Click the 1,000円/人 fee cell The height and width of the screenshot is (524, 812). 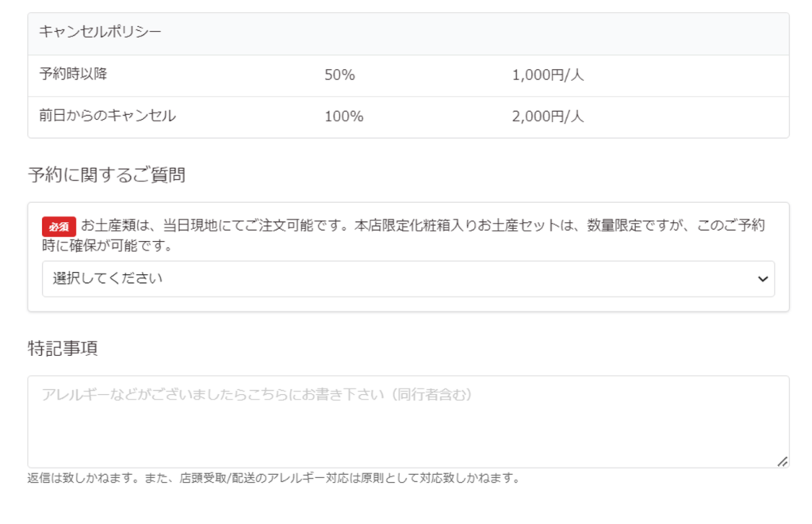tap(548, 75)
